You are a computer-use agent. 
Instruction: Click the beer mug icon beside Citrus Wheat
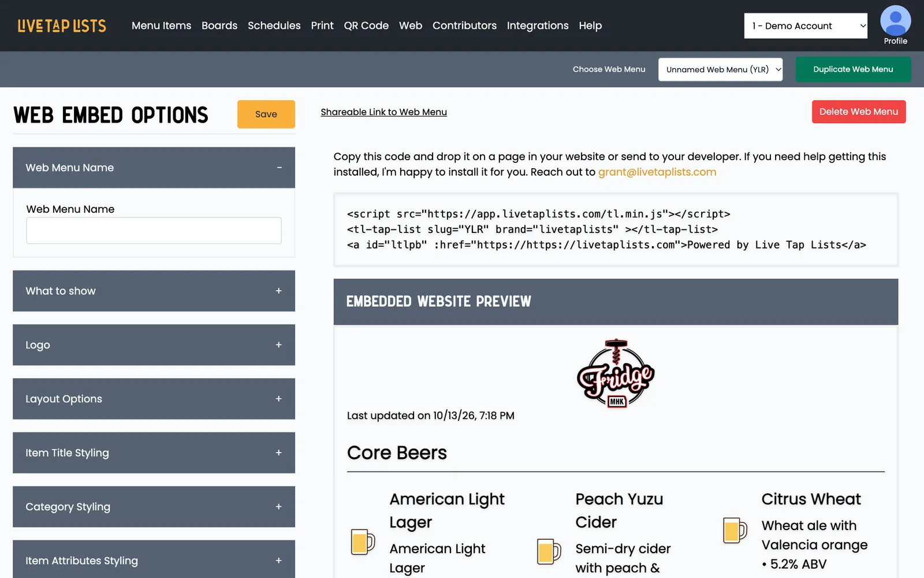735,530
